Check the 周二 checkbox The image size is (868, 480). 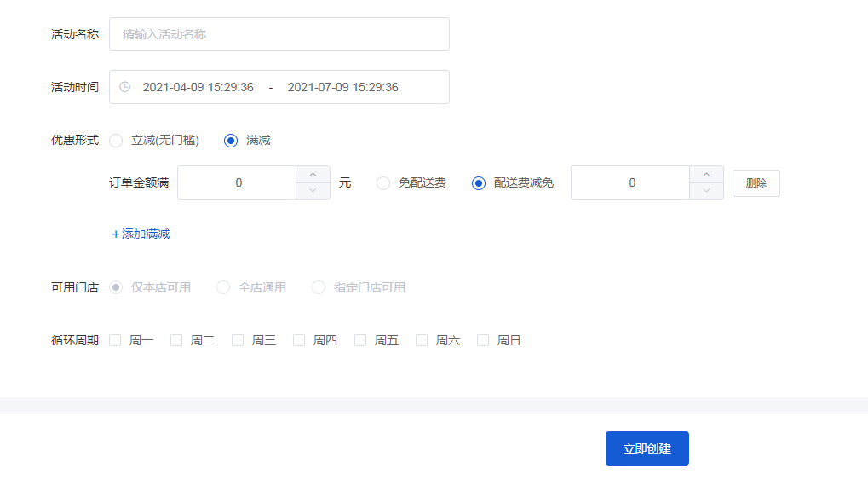pos(176,340)
